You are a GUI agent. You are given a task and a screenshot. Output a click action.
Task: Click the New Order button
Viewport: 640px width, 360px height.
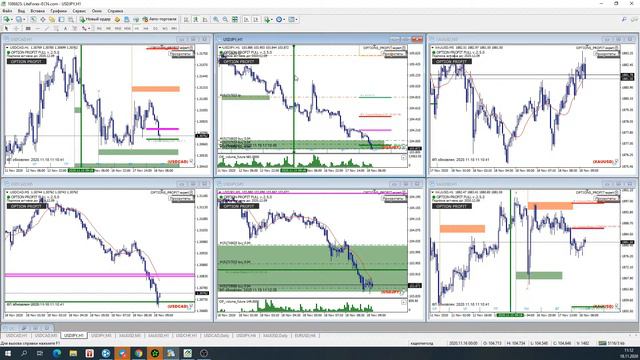click(x=95, y=19)
